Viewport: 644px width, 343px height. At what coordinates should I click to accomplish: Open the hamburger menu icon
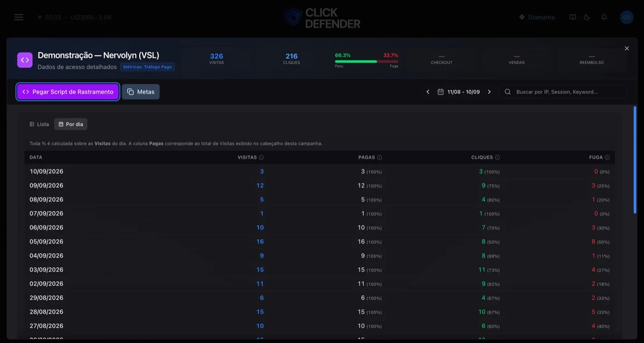[19, 17]
